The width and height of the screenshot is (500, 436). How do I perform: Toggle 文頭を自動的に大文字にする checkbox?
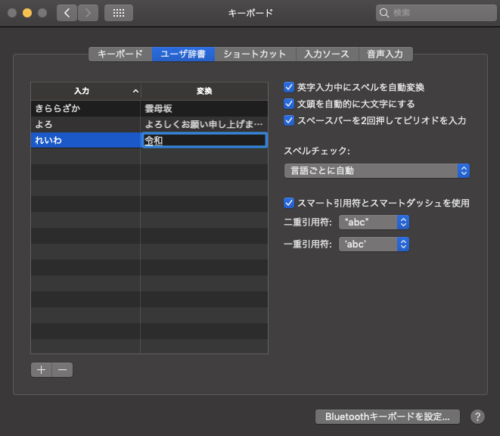click(289, 104)
